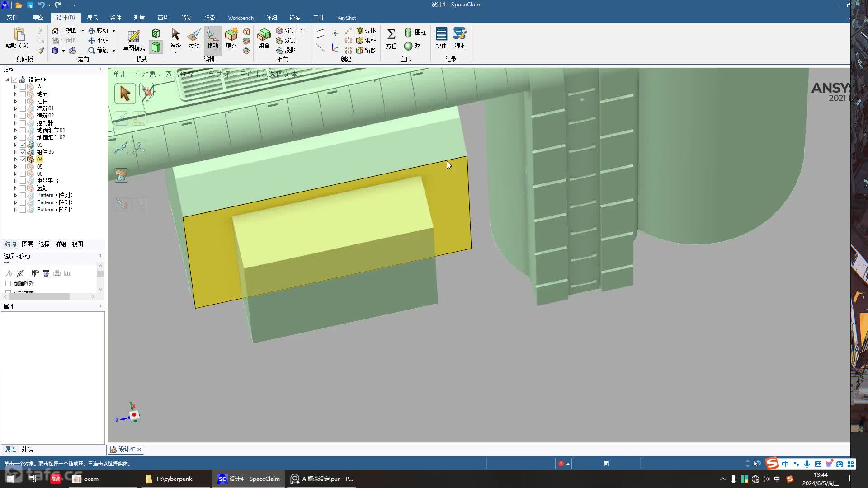Open the 缩放 dropdown arrow
This screenshot has height=488, width=868.
click(113, 51)
